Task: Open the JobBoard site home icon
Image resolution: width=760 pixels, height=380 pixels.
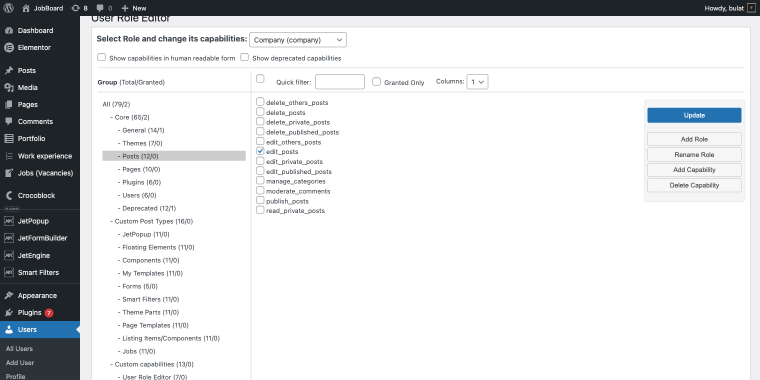Action: [x=26, y=8]
